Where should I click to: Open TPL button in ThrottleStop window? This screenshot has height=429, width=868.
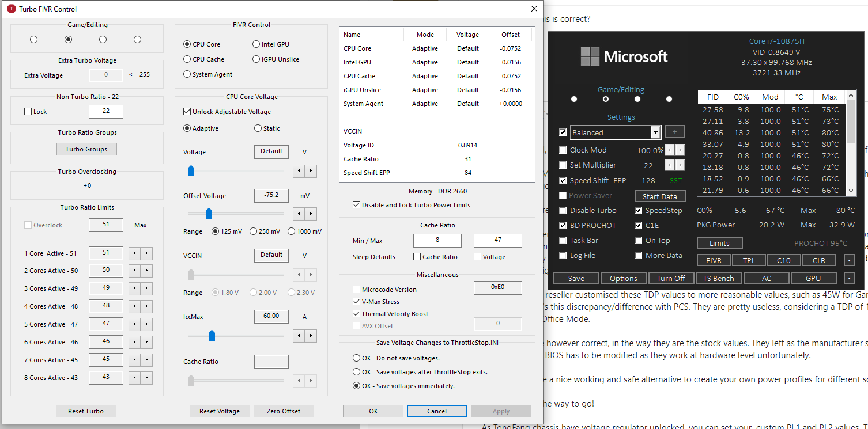(x=749, y=260)
